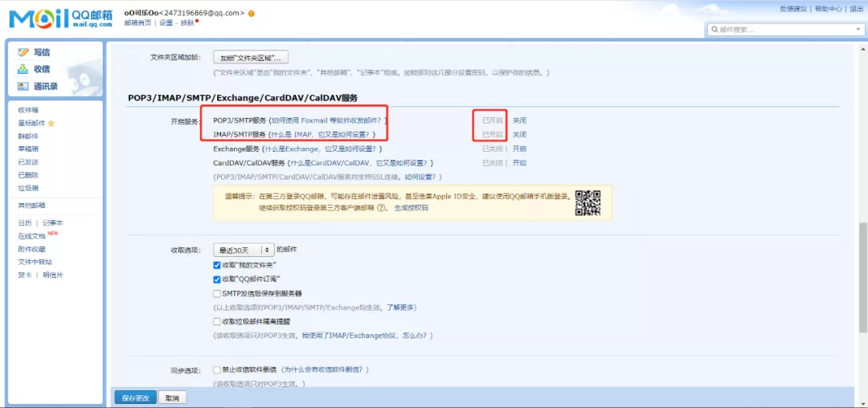Click 邮箱首页 in header
The width and height of the screenshot is (868, 408).
tap(138, 22)
